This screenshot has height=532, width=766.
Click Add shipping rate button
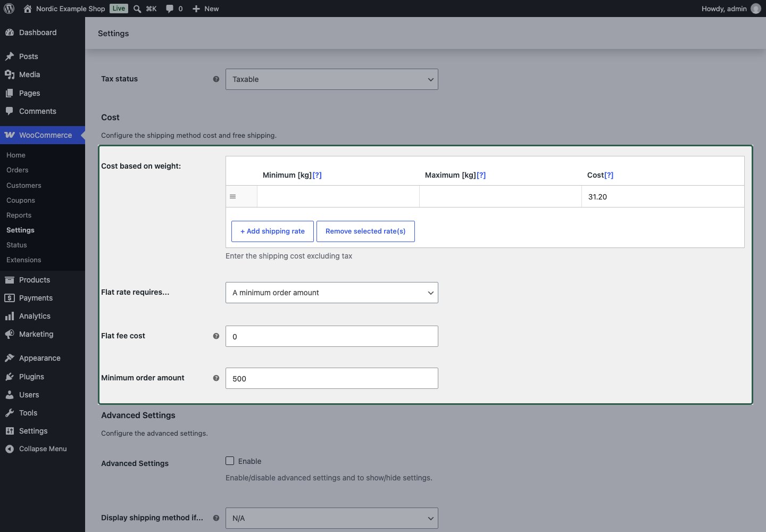point(272,231)
